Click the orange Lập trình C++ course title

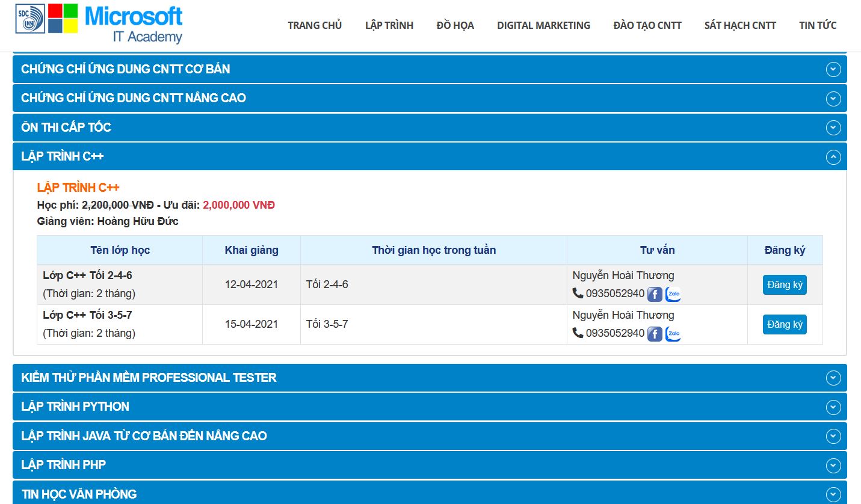78,188
